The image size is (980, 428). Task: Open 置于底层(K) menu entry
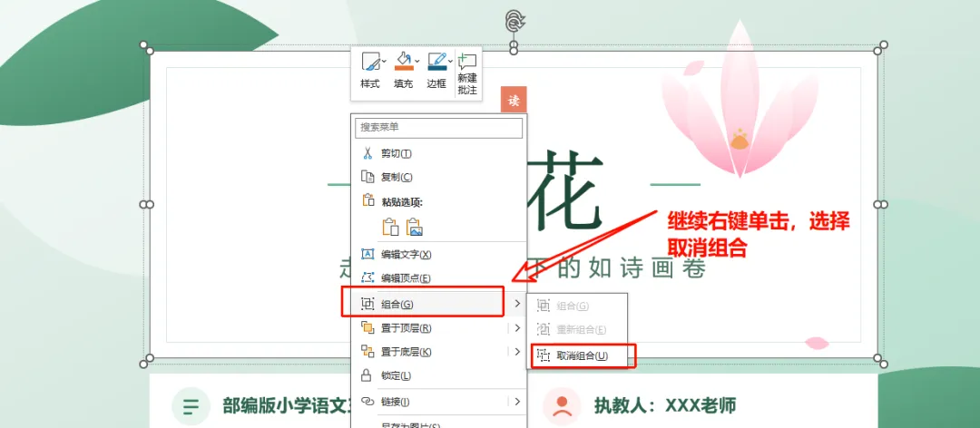pos(439,352)
